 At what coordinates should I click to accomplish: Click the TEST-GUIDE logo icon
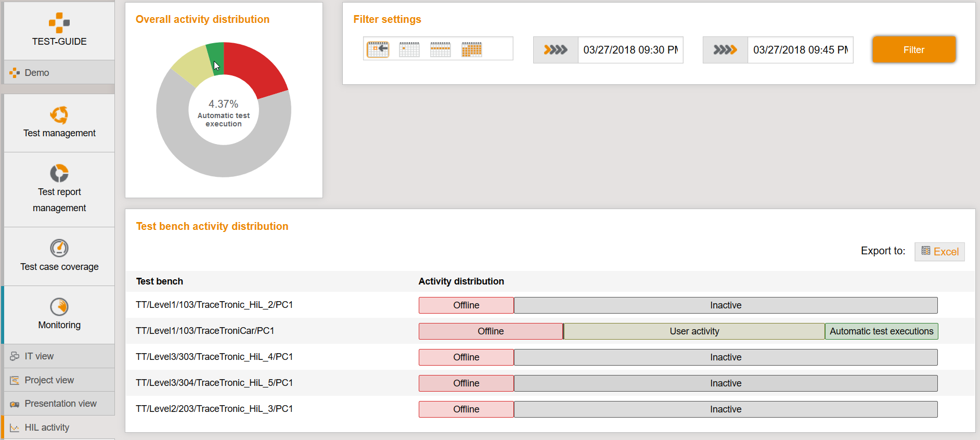tap(59, 23)
